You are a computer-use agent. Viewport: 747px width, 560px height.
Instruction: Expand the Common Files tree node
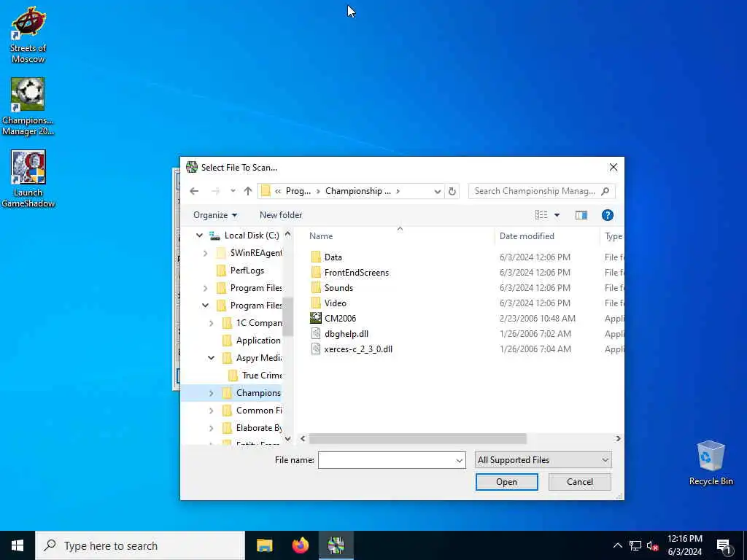point(211,411)
